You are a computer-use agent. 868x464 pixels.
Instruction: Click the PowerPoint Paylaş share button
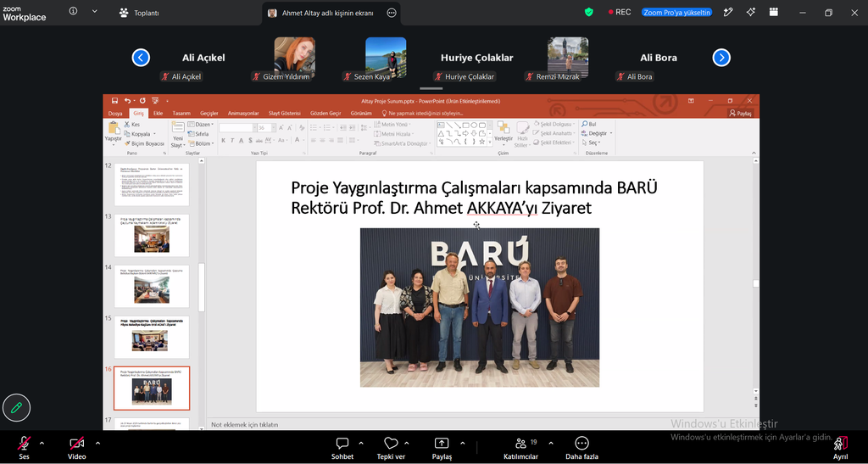tap(741, 114)
